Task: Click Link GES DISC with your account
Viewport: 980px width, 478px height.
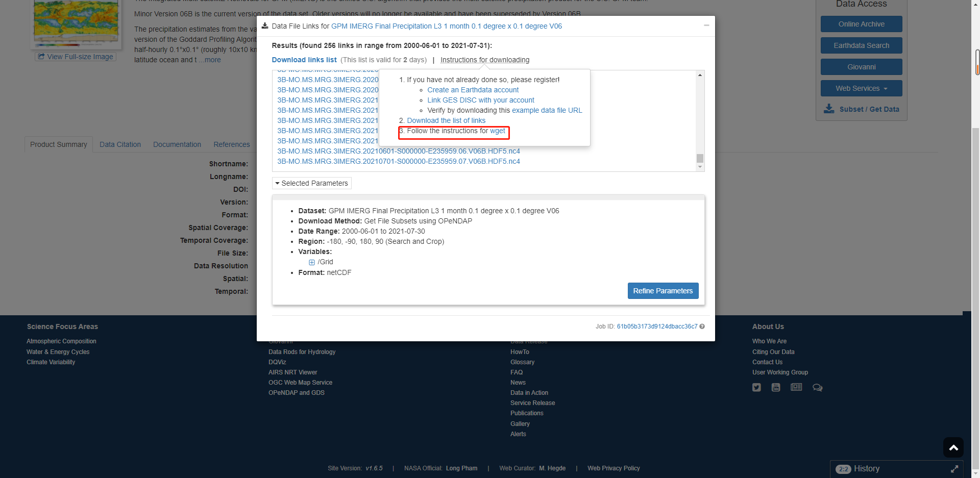Action: (x=481, y=100)
